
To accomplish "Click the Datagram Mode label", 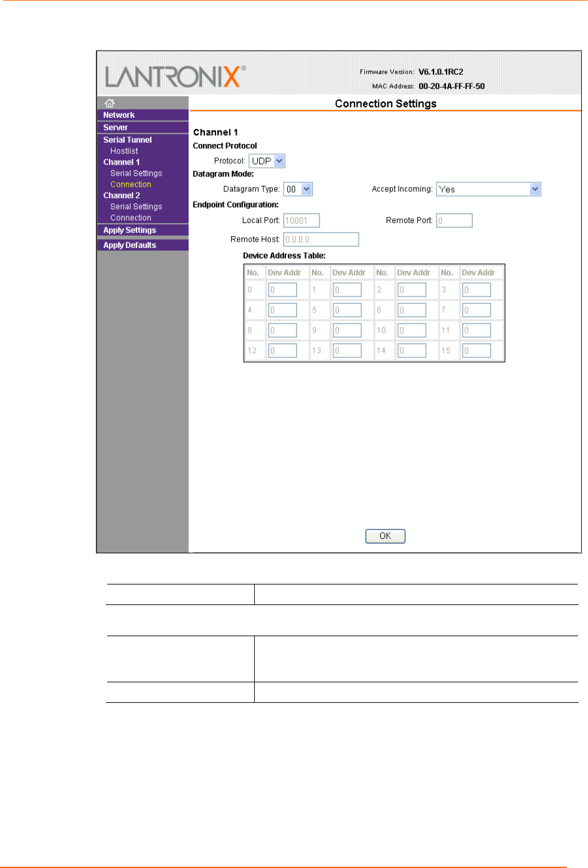I will click(x=223, y=174).
